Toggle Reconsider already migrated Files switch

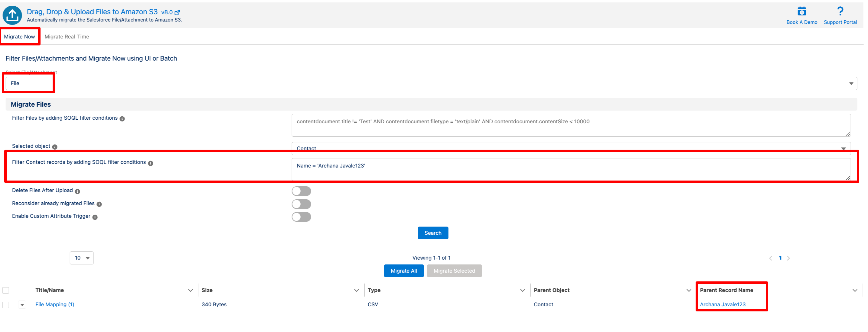tap(301, 204)
